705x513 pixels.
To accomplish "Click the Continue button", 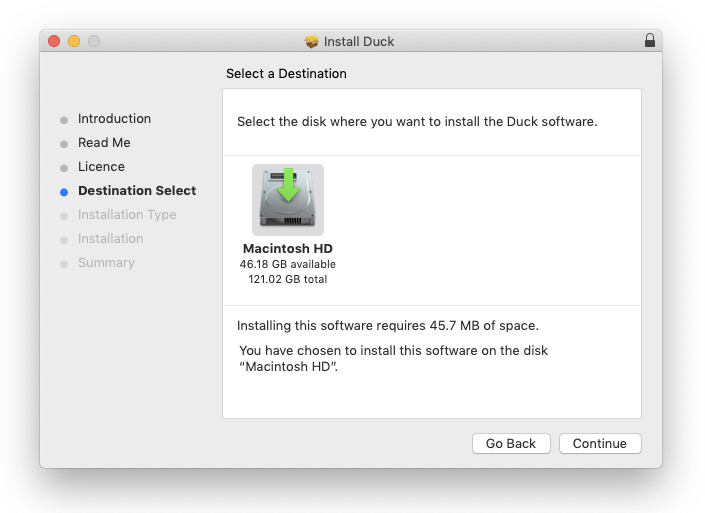I will coord(600,443).
